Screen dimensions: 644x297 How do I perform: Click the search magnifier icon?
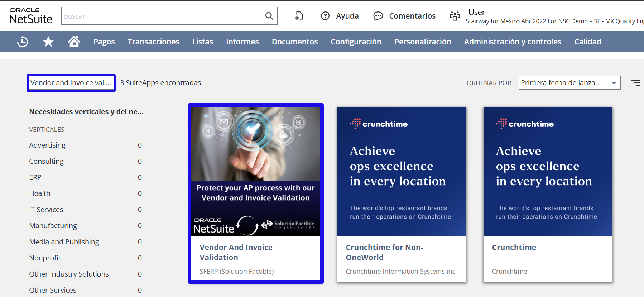(x=269, y=16)
